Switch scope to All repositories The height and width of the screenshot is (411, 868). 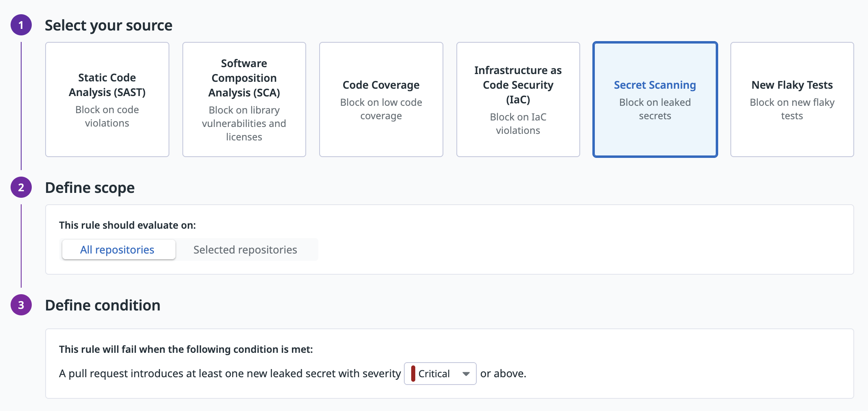pyautogui.click(x=117, y=250)
